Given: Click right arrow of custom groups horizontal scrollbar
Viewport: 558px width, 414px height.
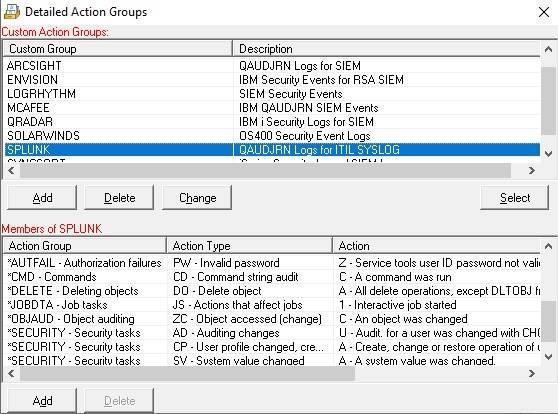Looking at the screenshot, I should pos(532,171).
